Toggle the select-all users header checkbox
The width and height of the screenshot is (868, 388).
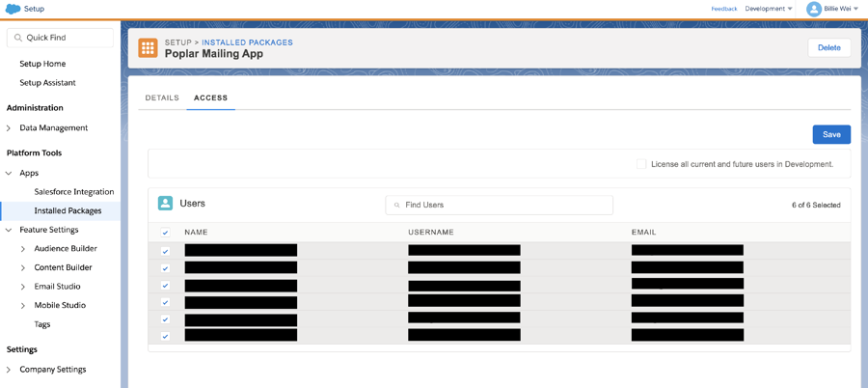point(165,233)
